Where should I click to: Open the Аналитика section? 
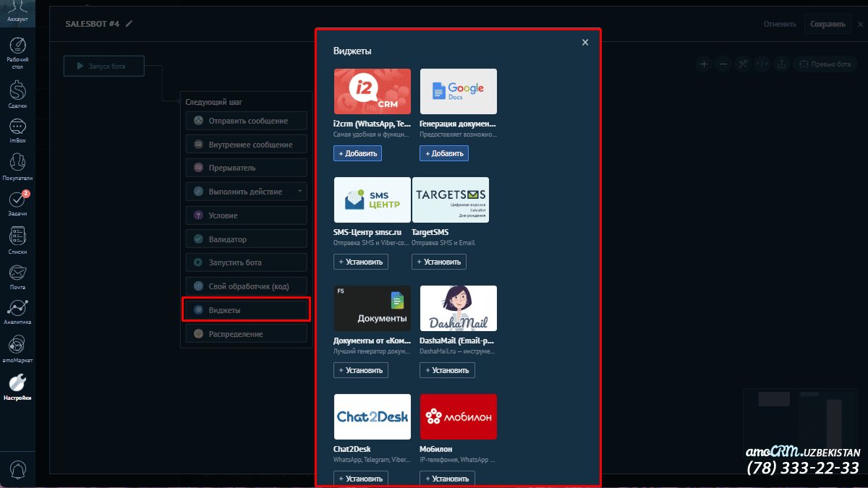pos(18,312)
